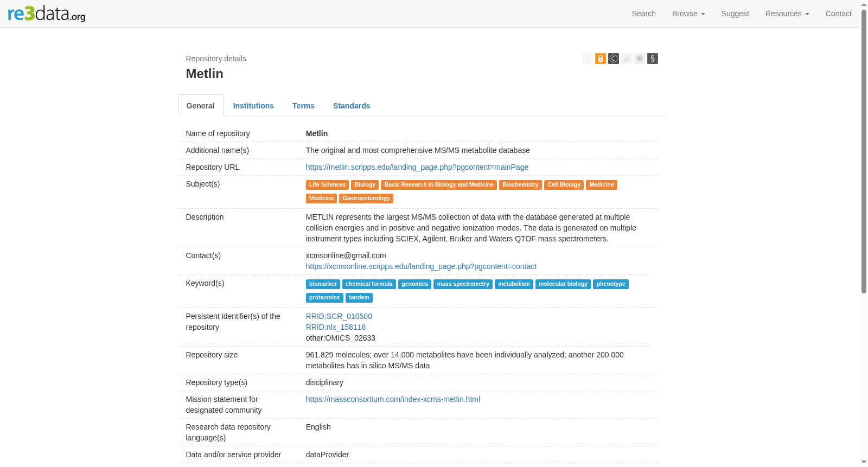Click the 'Subject(s)' row label
The height and width of the screenshot is (467, 868).
[203, 184]
